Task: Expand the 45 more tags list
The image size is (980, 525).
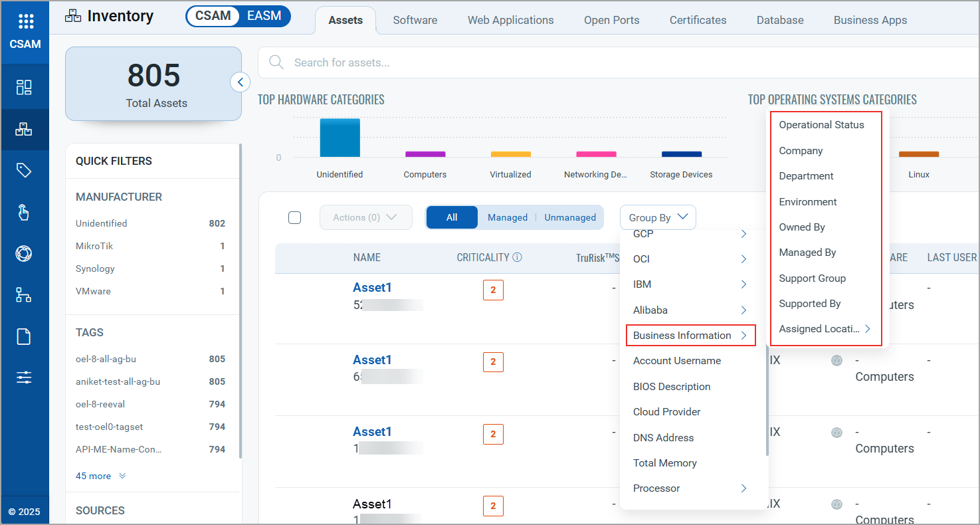Action: pyautogui.click(x=100, y=476)
